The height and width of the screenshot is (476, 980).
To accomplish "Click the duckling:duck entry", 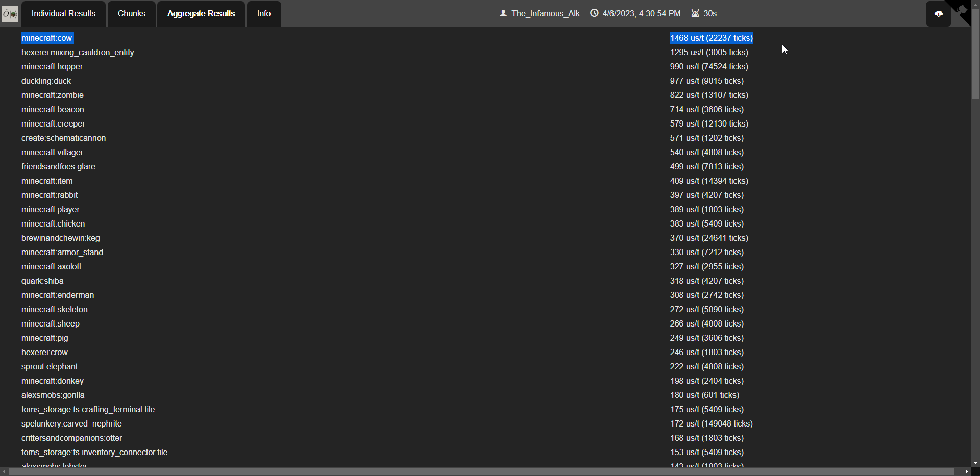I will pos(46,81).
